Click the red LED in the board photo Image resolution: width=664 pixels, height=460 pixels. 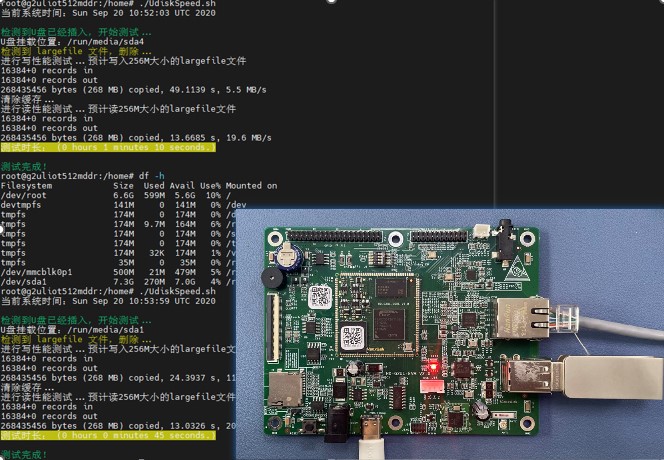pos(433,367)
